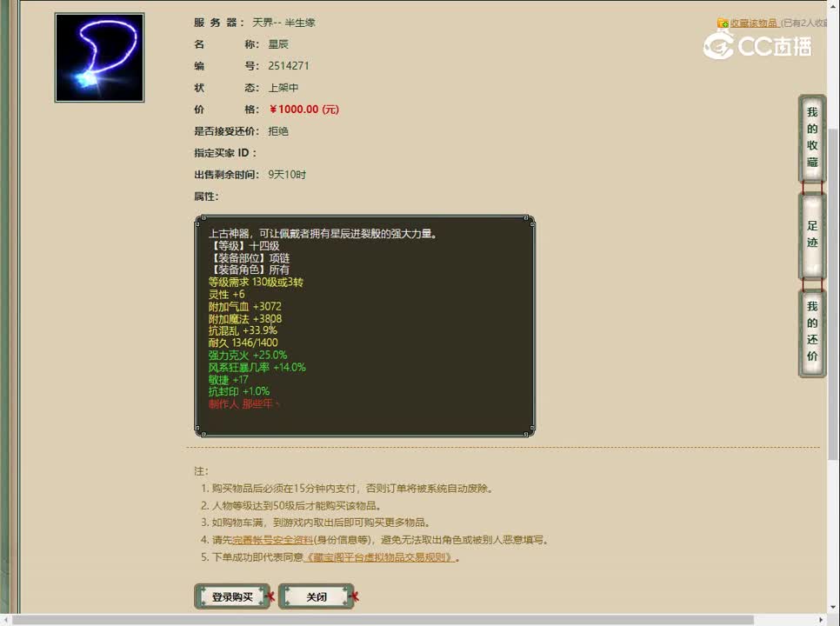Click the CC circular logo mark
The height and width of the screenshot is (626, 840).
(720, 46)
